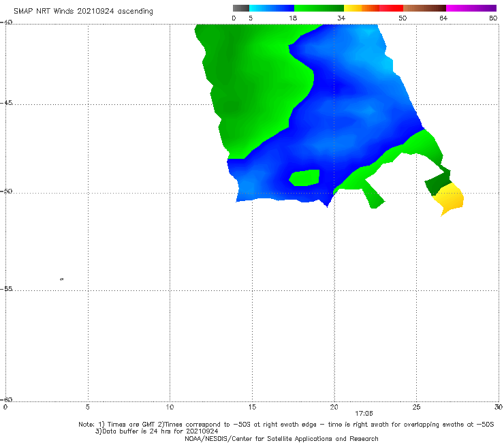Screen dimensions: 504x443
Task: Click the longitude axis label '30'
Action: 499,407
